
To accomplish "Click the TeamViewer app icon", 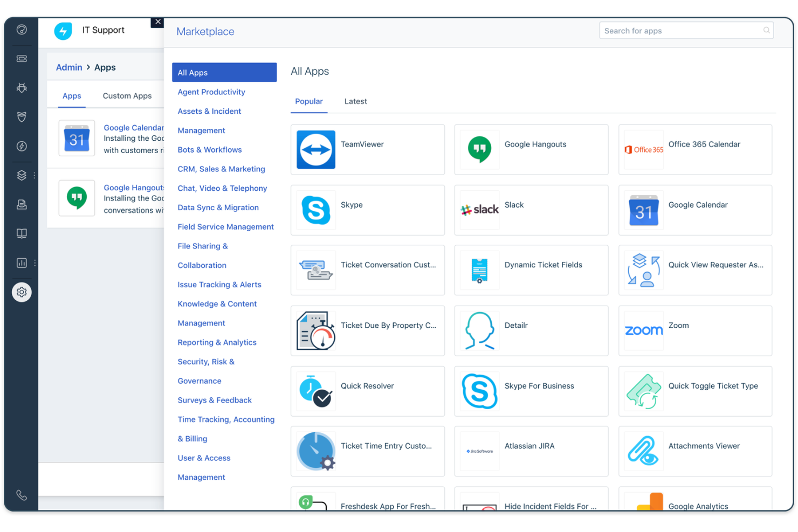I will (315, 150).
